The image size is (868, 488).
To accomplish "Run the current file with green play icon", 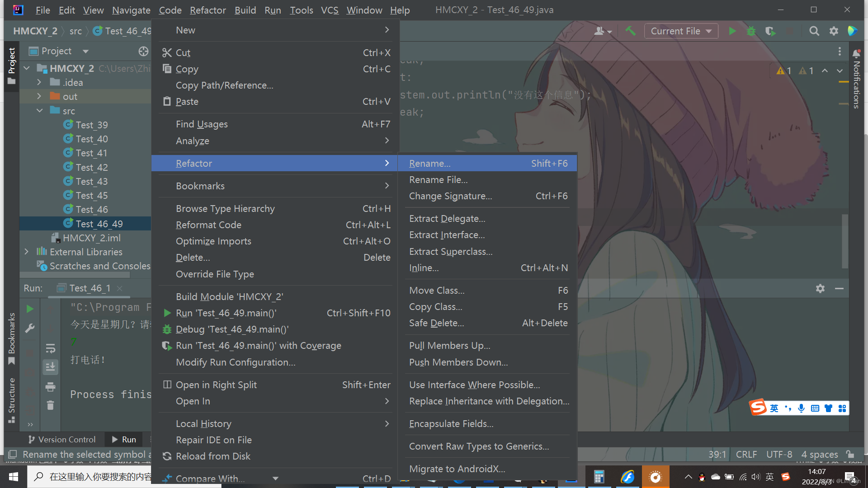I will pos(732,31).
